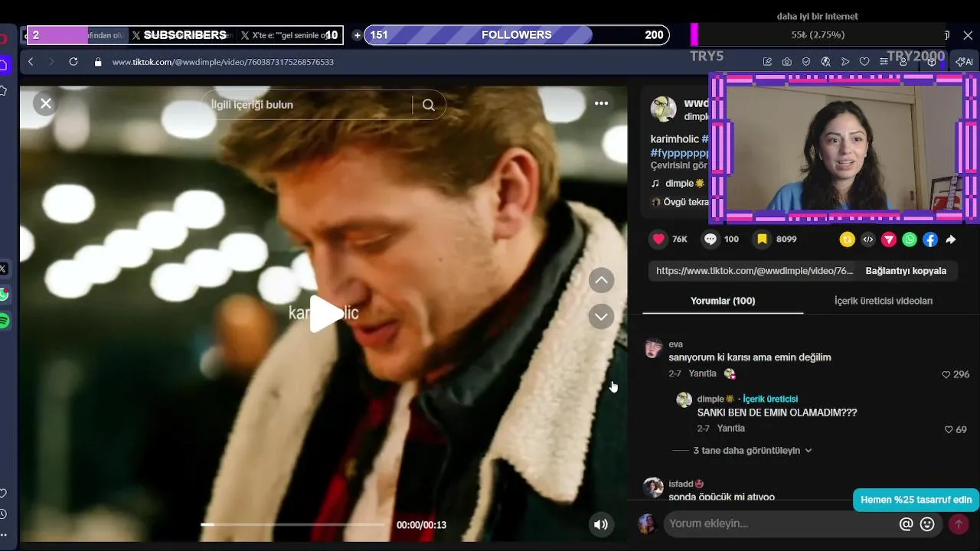This screenshot has width=980, height=551.
Task: Switch to the X'te e: gel seninle tab
Action: [x=289, y=35]
